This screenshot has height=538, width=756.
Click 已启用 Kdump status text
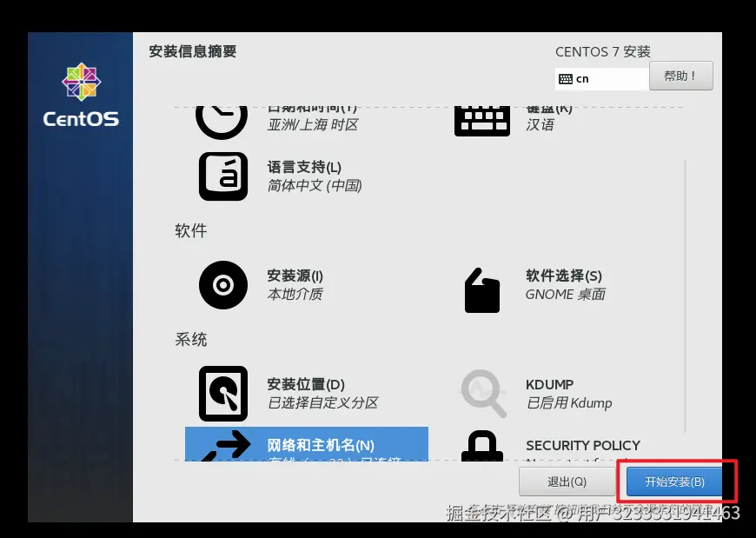point(569,402)
